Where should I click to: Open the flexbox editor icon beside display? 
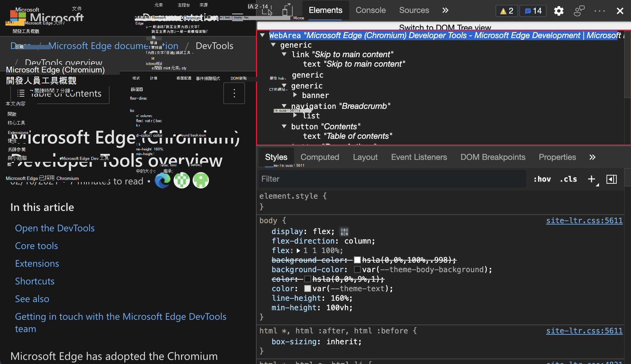[344, 232]
